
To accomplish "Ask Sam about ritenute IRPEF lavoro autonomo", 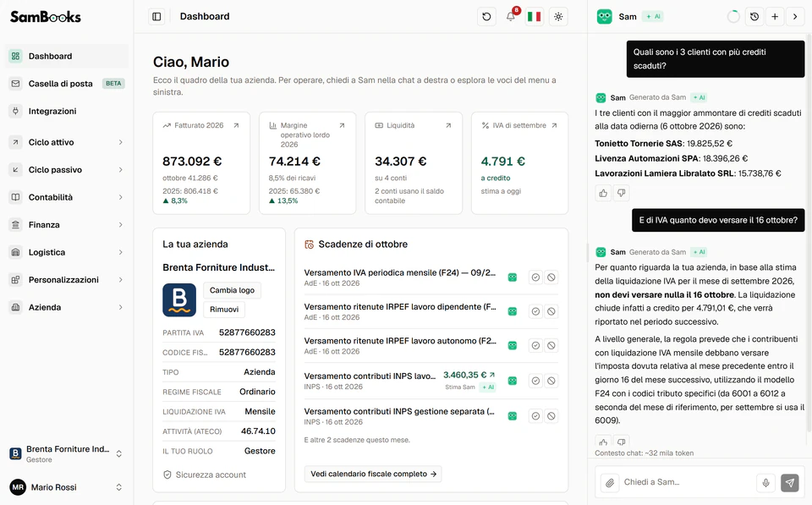I will 513,346.
